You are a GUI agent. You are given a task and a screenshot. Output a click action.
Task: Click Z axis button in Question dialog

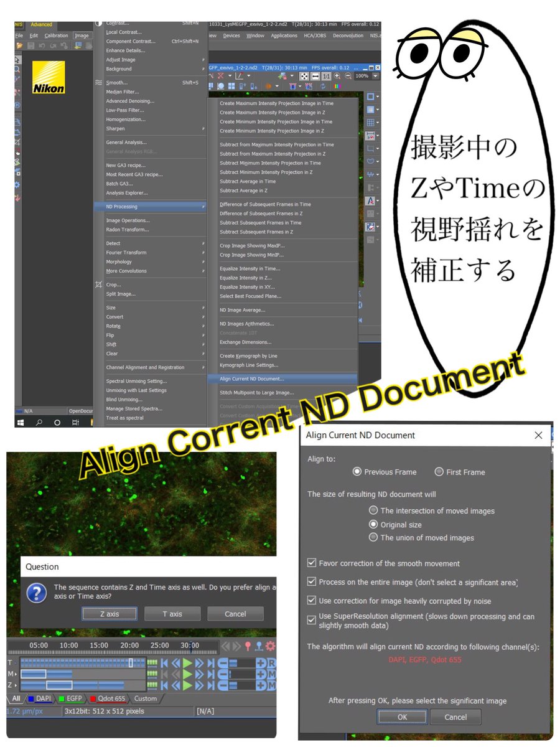110,614
